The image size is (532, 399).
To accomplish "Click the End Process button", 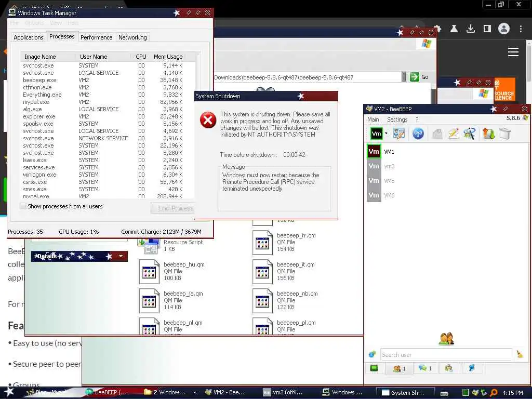I will [x=172, y=208].
